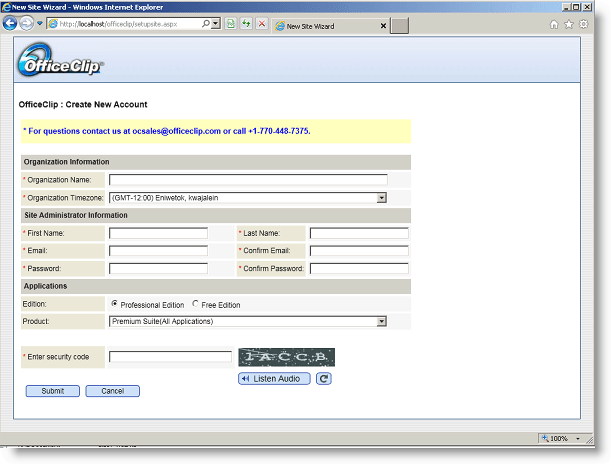This screenshot has height=464, width=611.
Task: Open the Tools gear icon
Action: 583,24
